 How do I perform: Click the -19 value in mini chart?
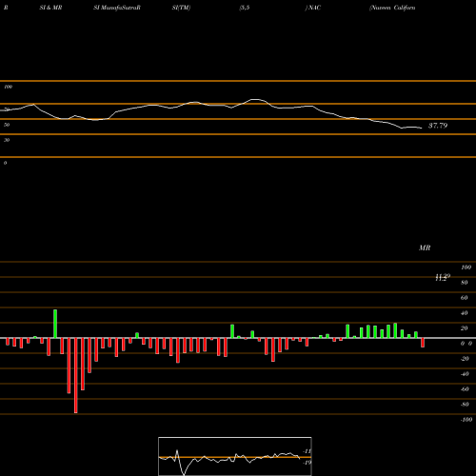pos(307,463)
